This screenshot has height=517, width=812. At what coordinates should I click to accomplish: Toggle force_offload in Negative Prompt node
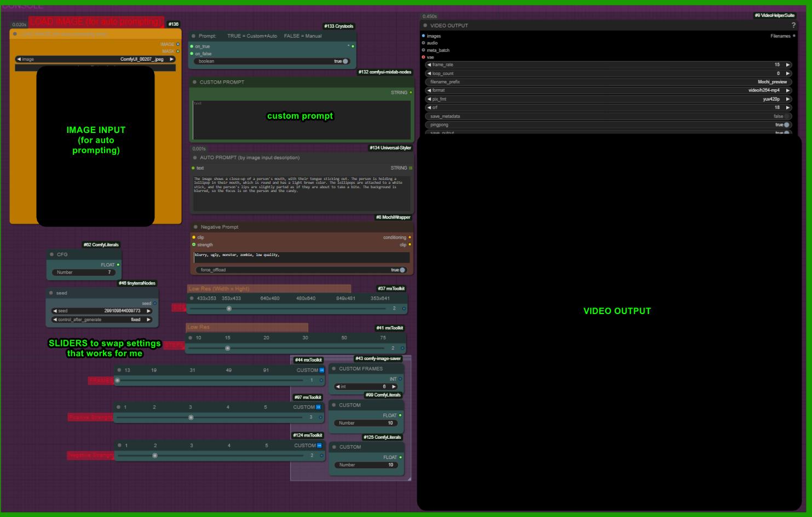point(402,270)
